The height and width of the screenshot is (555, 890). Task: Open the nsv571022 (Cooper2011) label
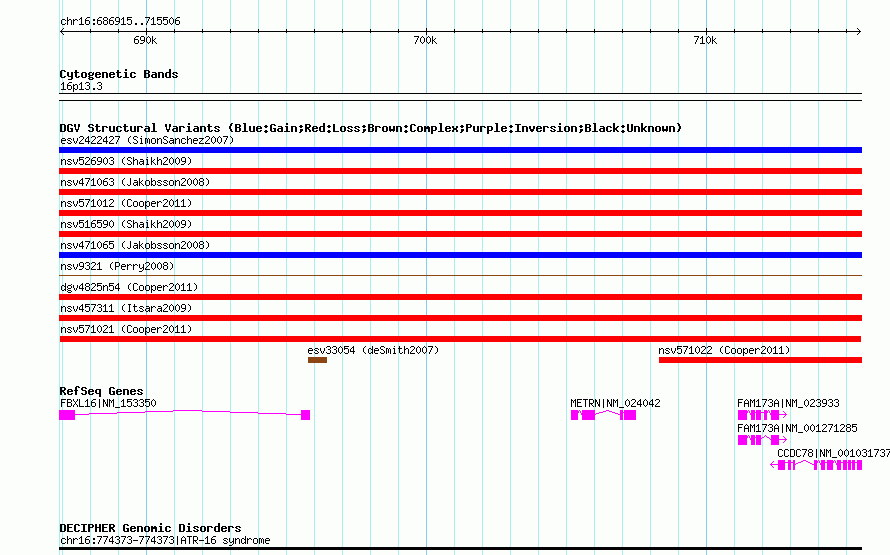[x=724, y=350]
